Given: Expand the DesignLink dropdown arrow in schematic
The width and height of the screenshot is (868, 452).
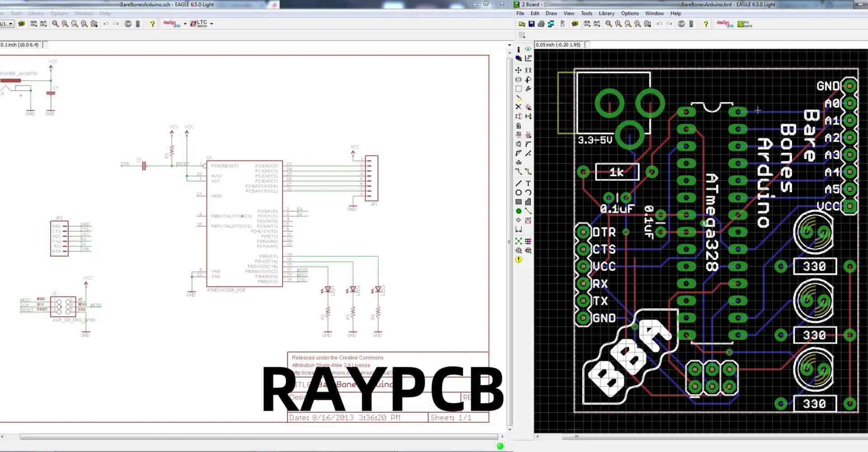Looking at the screenshot, I should click(x=185, y=24).
